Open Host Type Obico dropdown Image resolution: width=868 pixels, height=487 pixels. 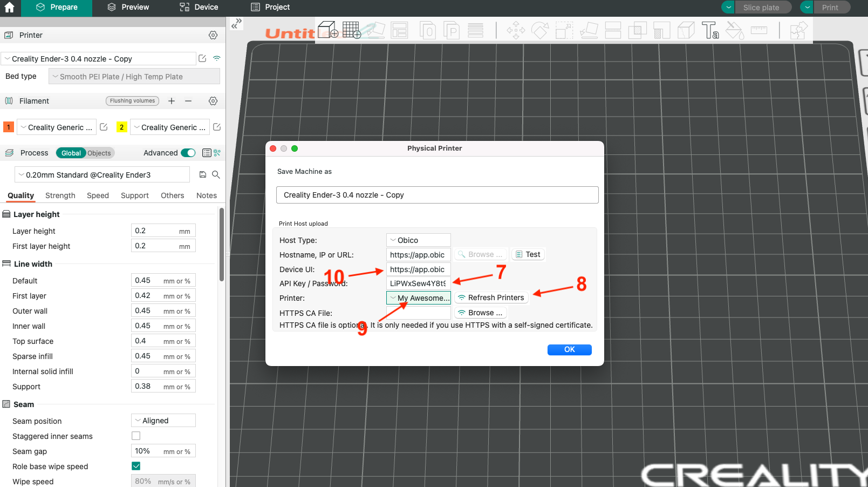[x=419, y=240]
